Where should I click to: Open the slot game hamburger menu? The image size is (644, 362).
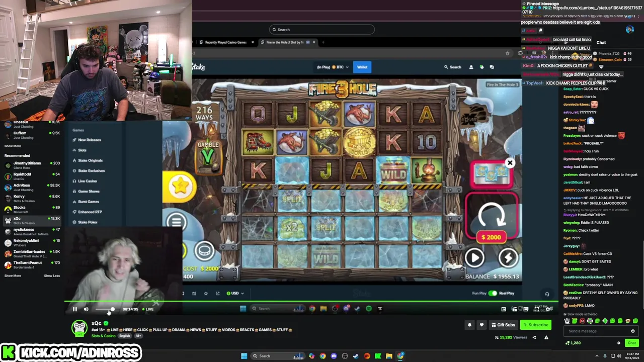click(176, 221)
